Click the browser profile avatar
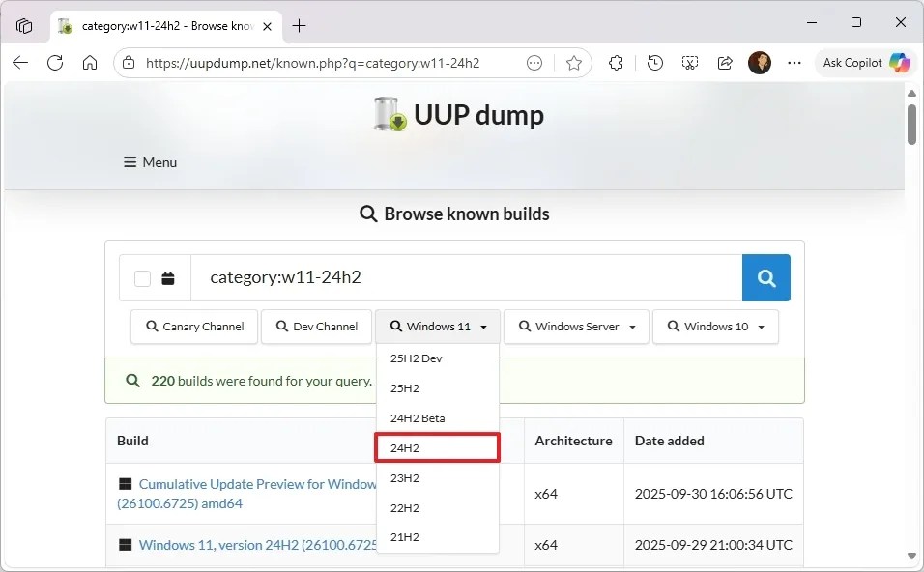Screen dimensions: 924x572 tap(763, 62)
